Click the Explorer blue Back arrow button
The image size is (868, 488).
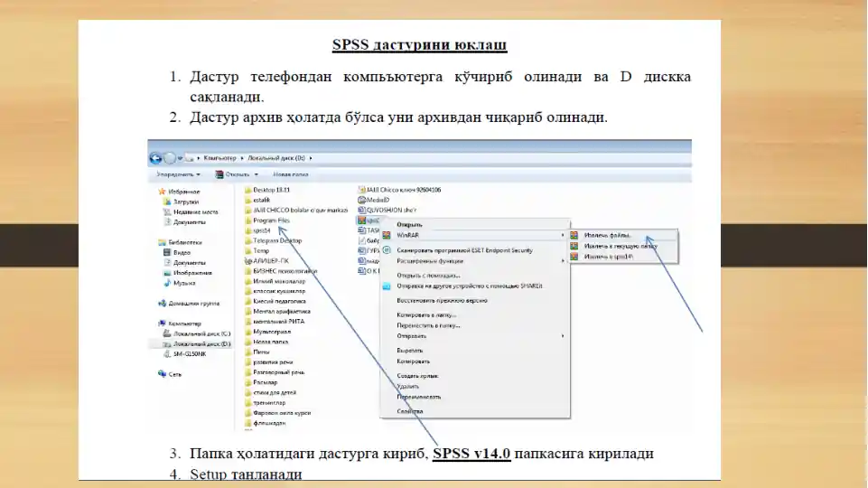pos(155,158)
